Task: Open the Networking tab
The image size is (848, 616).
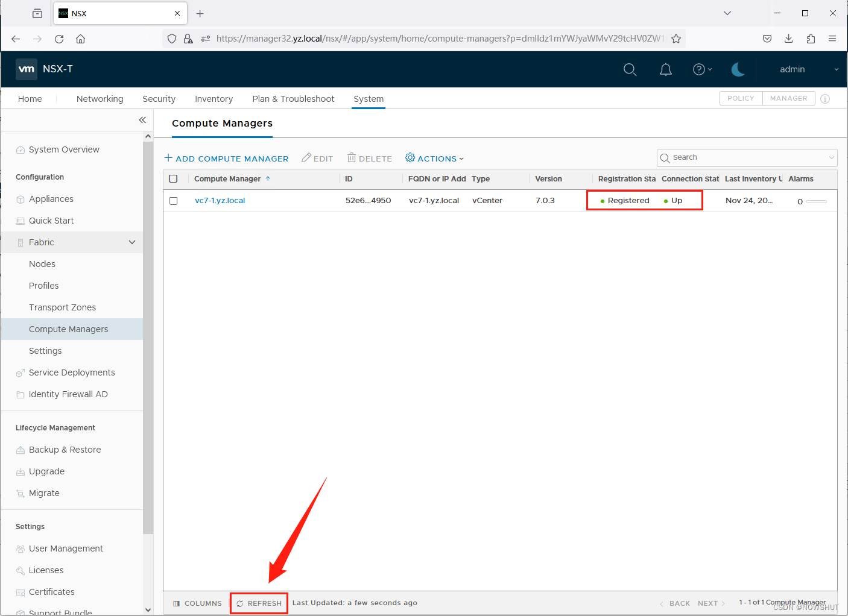Action: point(100,99)
